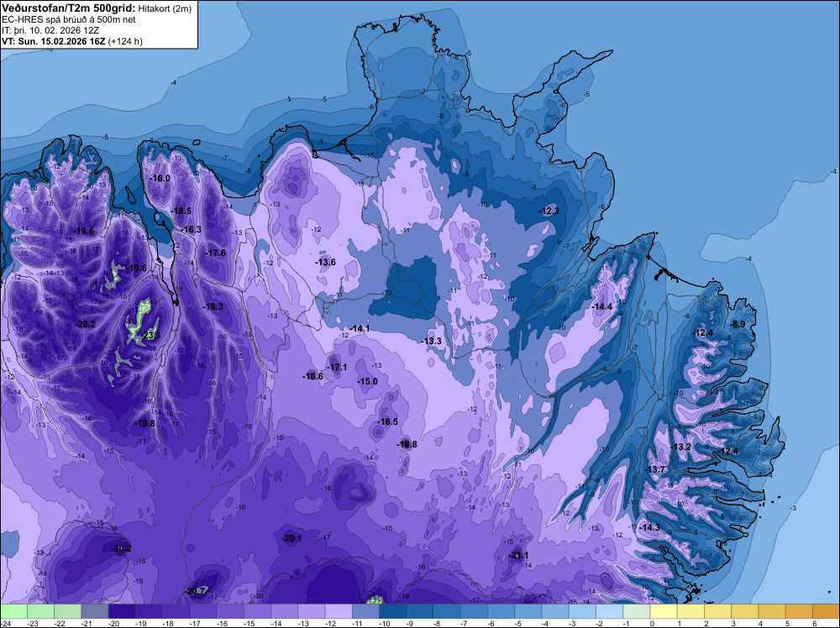Image resolution: width=840 pixels, height=628 pixels.
Task: Select the -20 dark purple legend swatch
Action: point(122,611)
